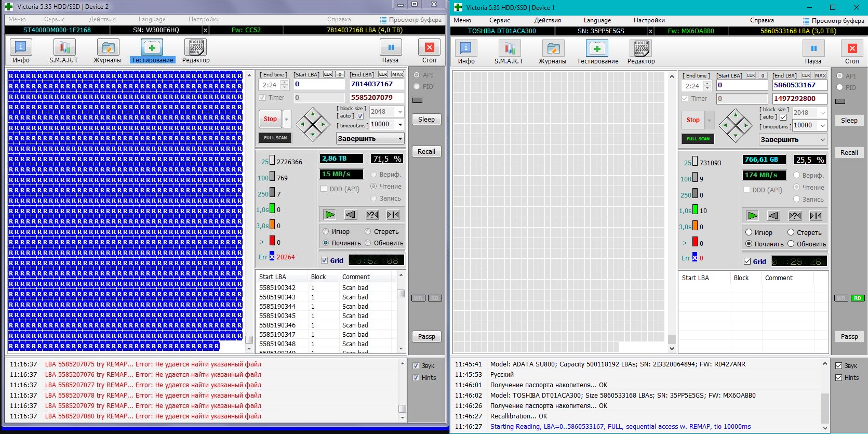Open Завершить dropdown in Device 1 window
Screen dimensions: 868x434
pyautogui.click(x=793, y=139)
